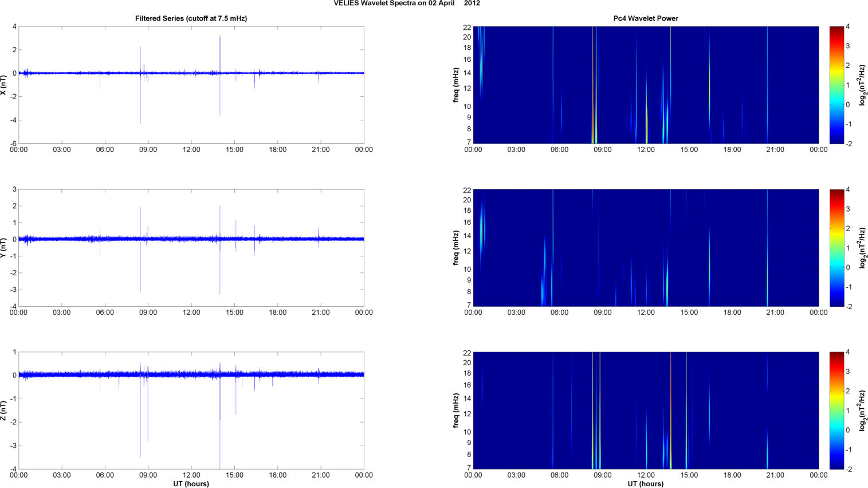Image resolution: width=868 pixels, height=488 pixels.
Task: Click the X (nT) axis label
Action: click(x=4, y=85)
